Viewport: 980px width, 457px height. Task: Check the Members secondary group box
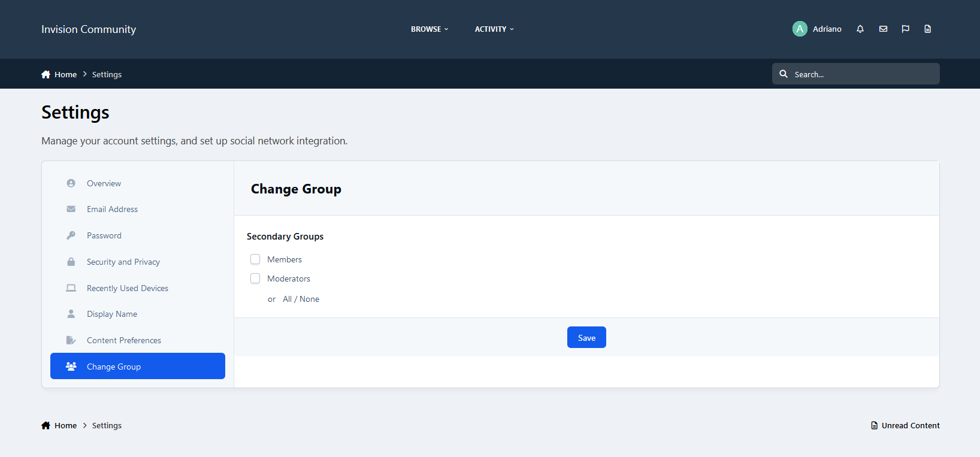click(x=255, y=259)
